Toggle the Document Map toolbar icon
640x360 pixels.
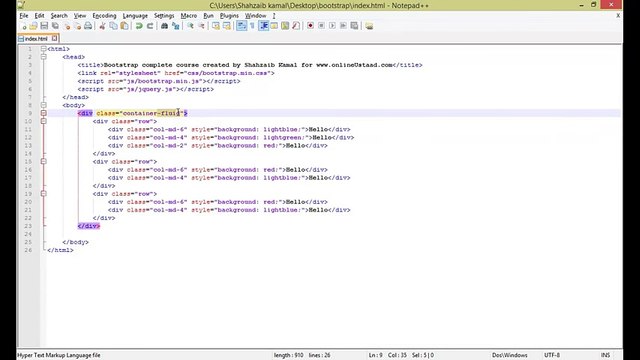point(285,26)
